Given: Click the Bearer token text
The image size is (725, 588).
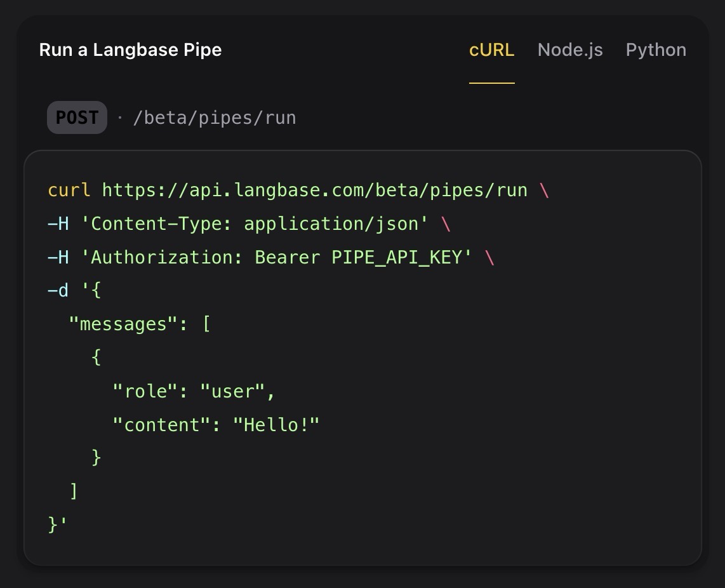Looking at the screenshot, I should coord(289,257).
